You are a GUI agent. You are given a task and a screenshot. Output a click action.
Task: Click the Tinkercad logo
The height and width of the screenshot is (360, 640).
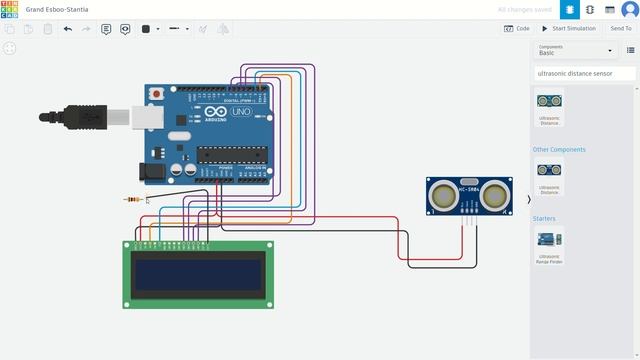click(x=9, y=9)
